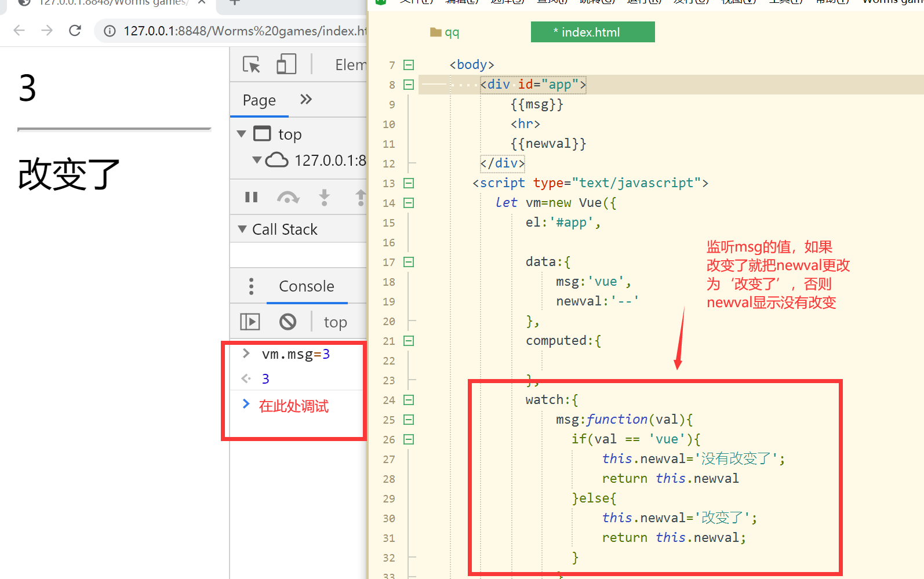Fold the data object at line 17
Screen dimensions: 924x579
(409, 262)
